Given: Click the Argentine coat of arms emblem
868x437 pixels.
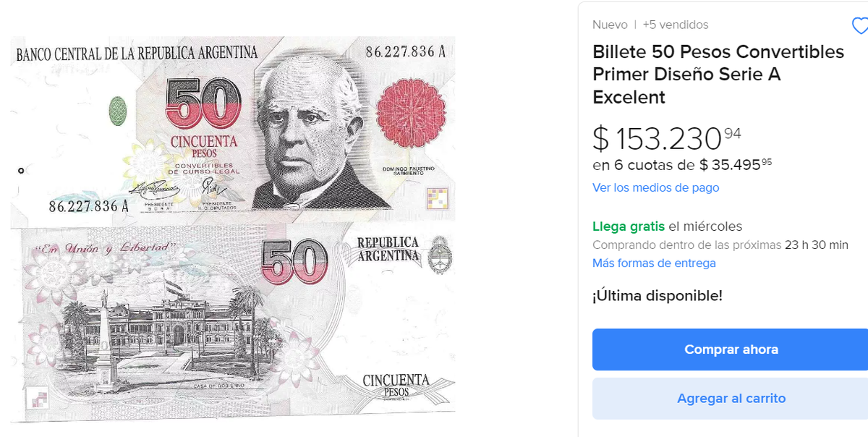Looking at the screenshot, I should pyautogui.click(x=437, y=255).
